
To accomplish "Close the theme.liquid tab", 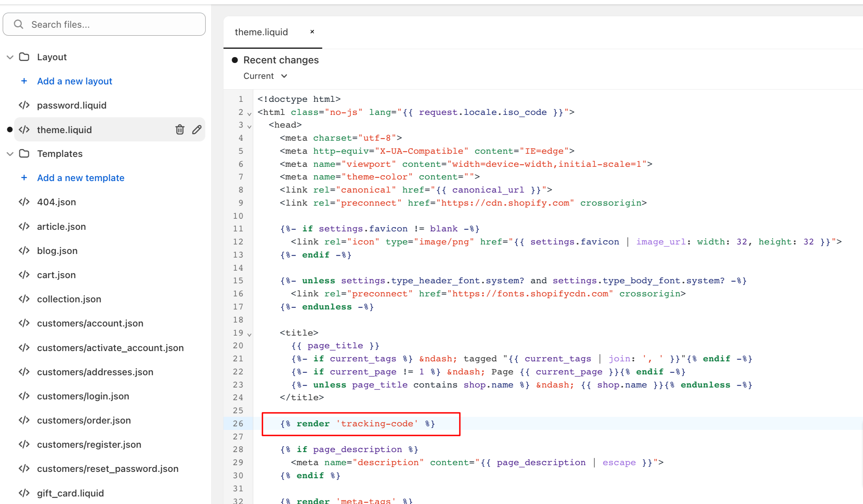I will coord(312,32).
